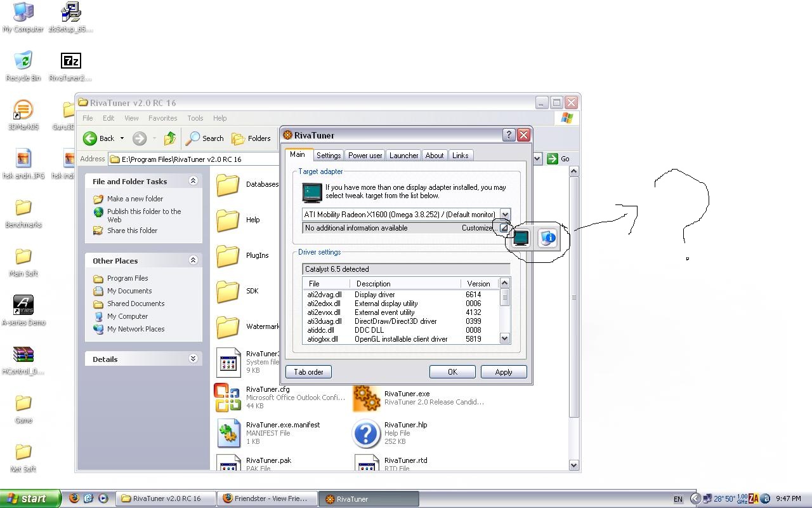Select the Benchmarks desktop folder
Image resolution: width=812 pixels, height=508 pixels.
pos(23,213)
